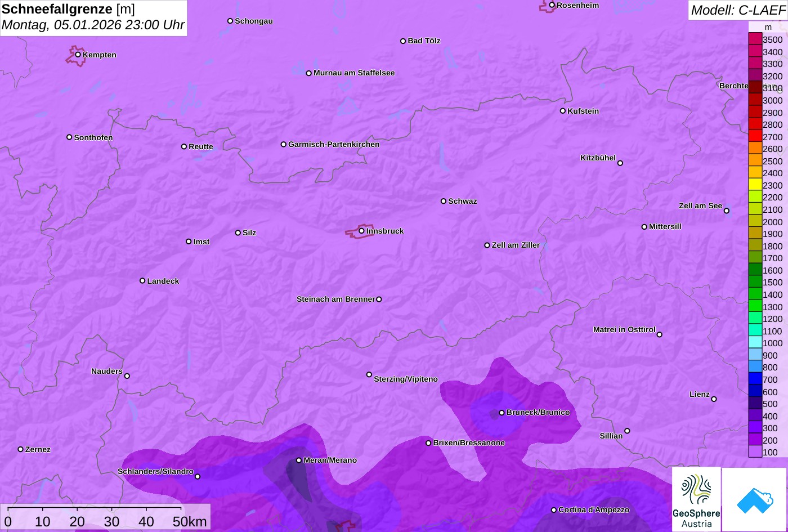The image size is (788, 532).
Task: Select the Mittersill city label
Action: (665, 227)
